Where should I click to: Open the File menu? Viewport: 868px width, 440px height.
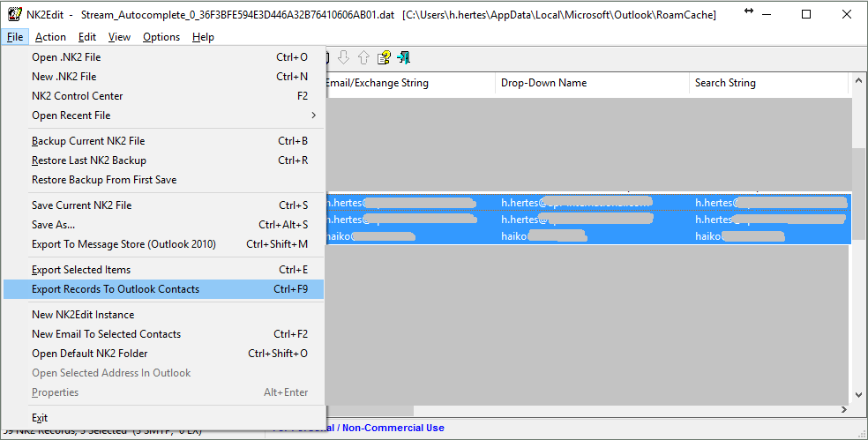tap(15, 37)
